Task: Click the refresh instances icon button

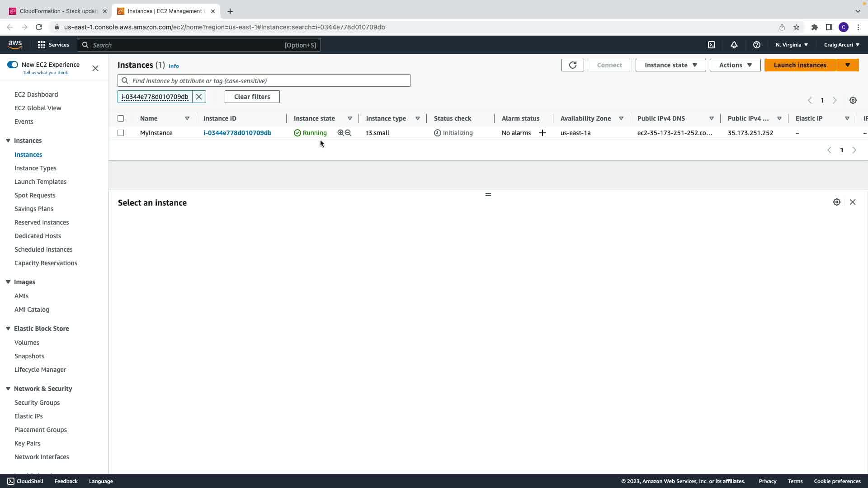Action: pos(572,65)
